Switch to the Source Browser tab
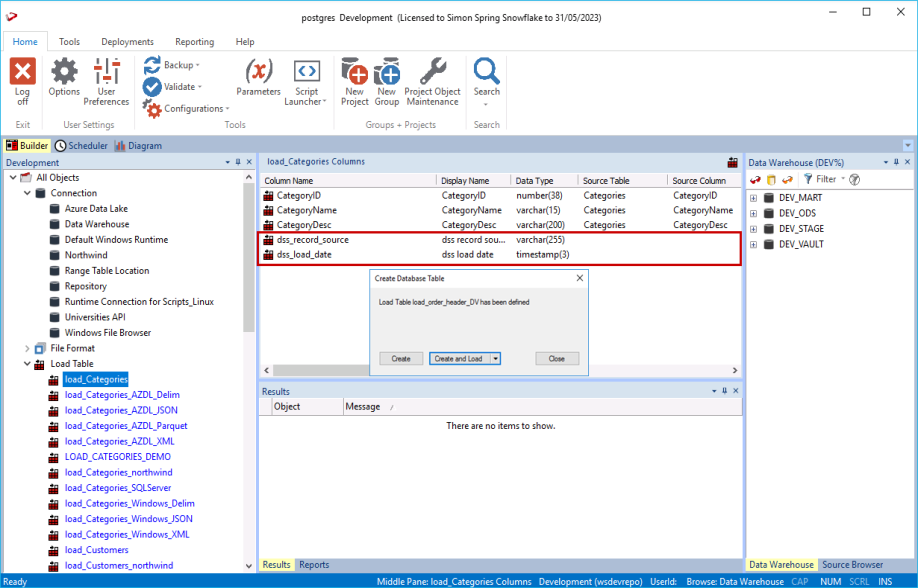The width and height of the screenshot is (918, 588). (852, 565)
